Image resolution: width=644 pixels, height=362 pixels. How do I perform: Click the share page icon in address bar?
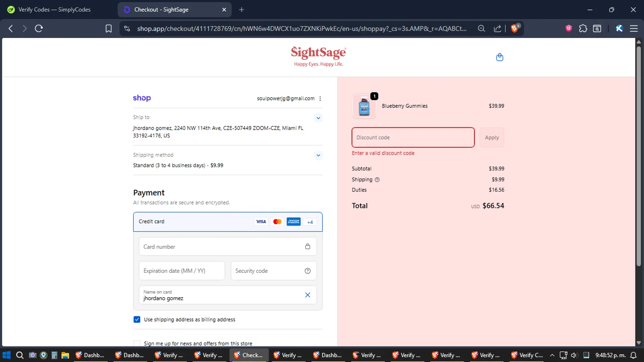coord(497,28)
